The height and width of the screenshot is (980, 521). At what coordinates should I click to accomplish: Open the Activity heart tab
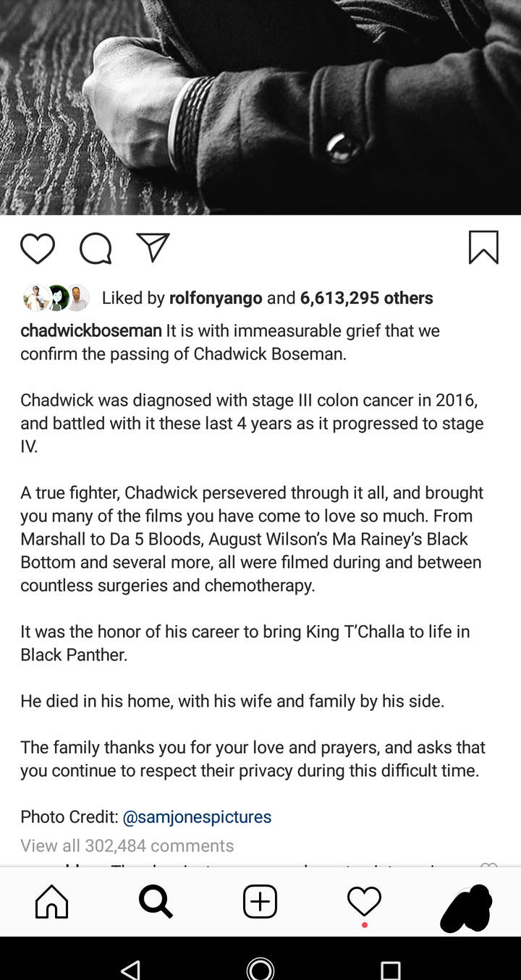(x=364, y=902)
